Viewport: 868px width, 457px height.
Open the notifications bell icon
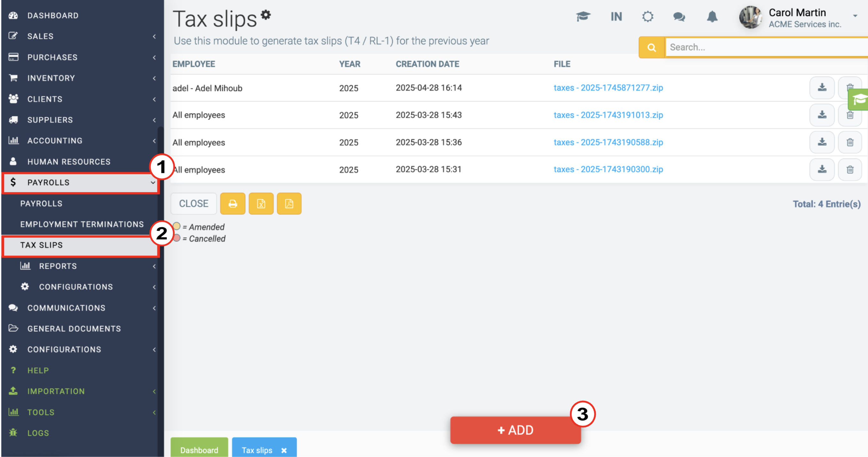pos(712,17)
